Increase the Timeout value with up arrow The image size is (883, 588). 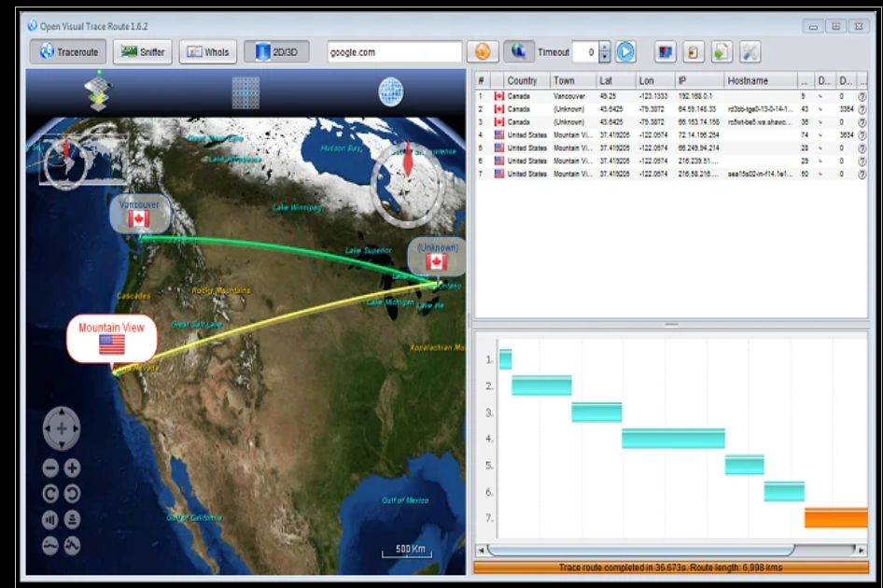pyautogui.click(x=604, y=47)
